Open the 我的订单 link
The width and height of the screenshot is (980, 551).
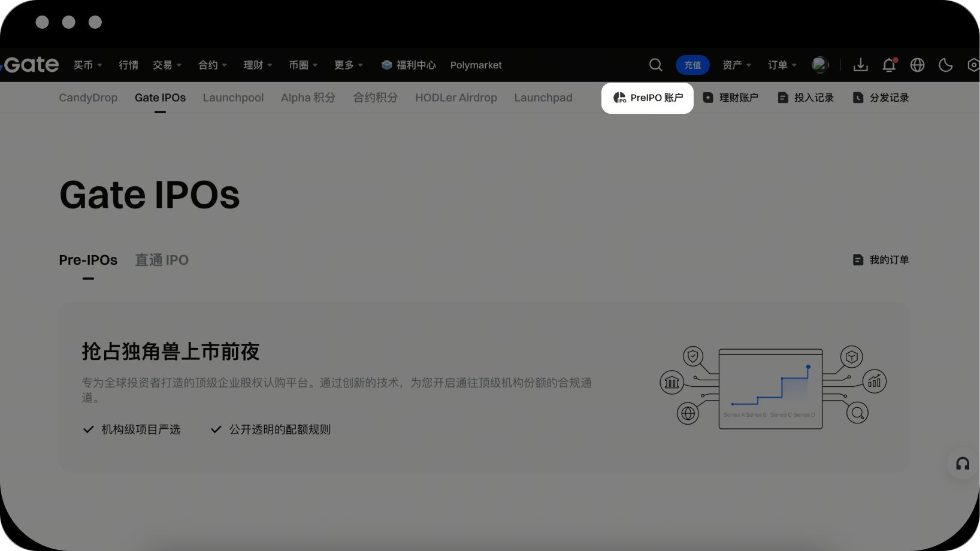tap(881, 260)
